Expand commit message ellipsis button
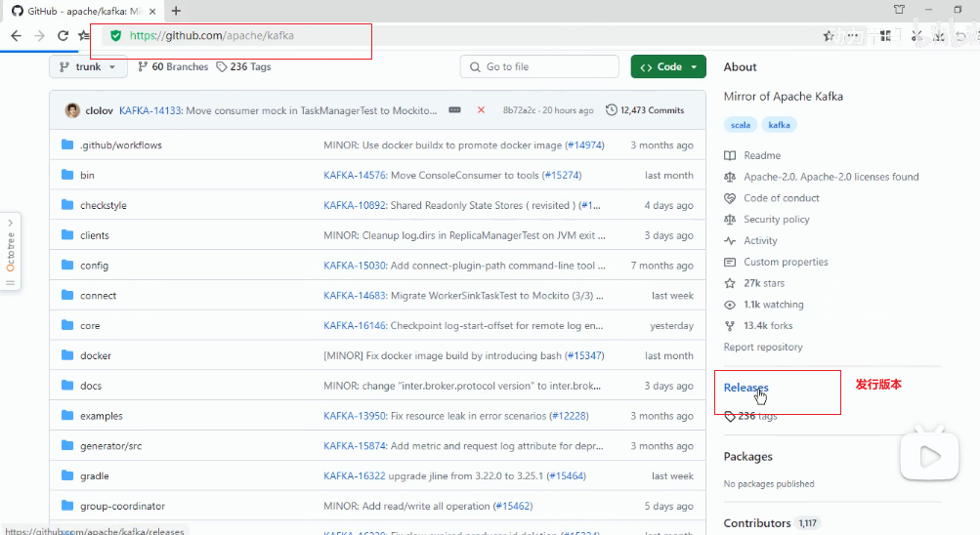The width and height of the screenshot is (980, 535). pyautogui.click(x=455, y=110)
